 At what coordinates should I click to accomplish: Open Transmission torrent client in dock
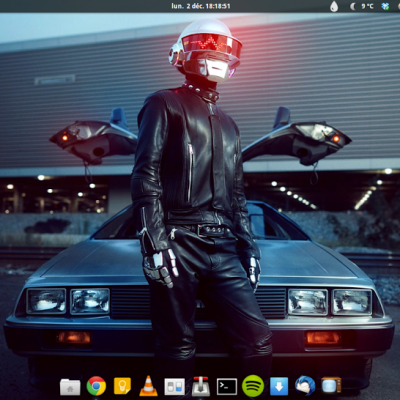[201, 386]
